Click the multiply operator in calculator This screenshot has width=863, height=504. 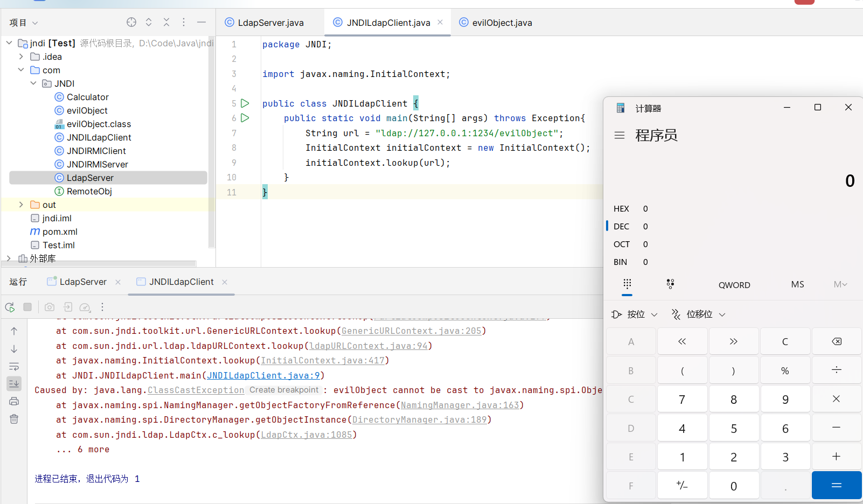point(837,399)
